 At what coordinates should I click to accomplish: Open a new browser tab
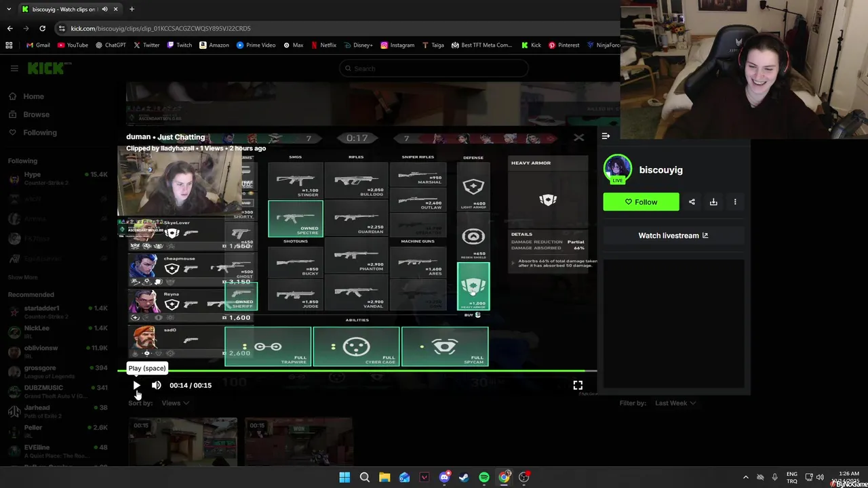pyautogui.click(x=132, y=9)
